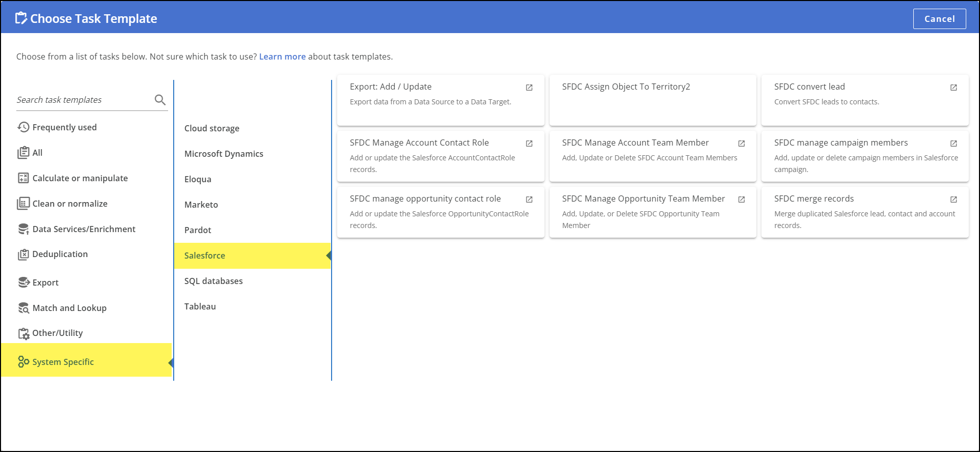
Task: Select the Export category
Action: [x=45, y=282]
